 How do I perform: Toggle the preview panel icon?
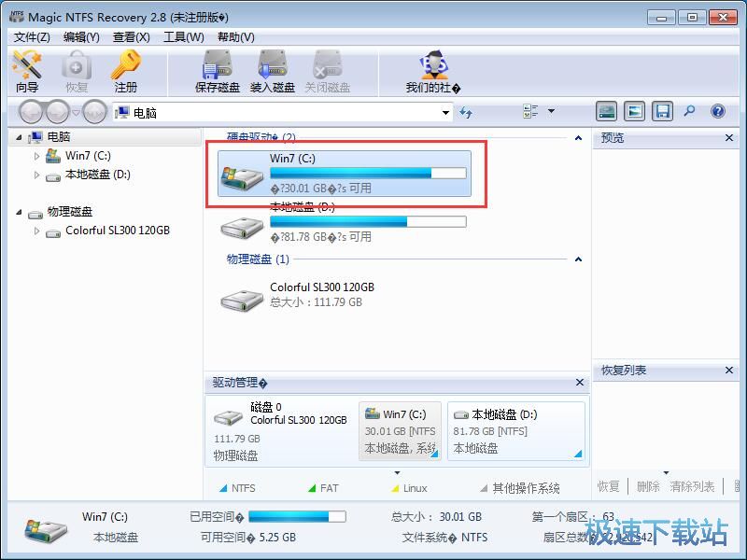[635, 111]
